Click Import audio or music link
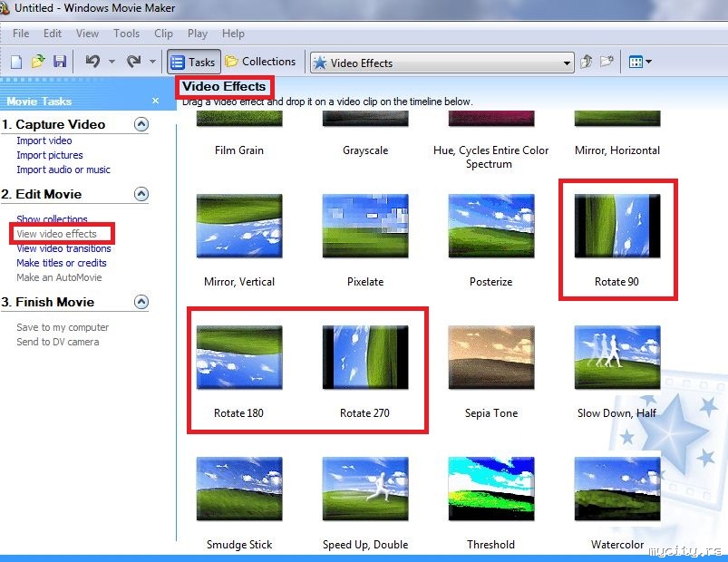This screenshot has width=728, height=562. click(x=63, y=170)
